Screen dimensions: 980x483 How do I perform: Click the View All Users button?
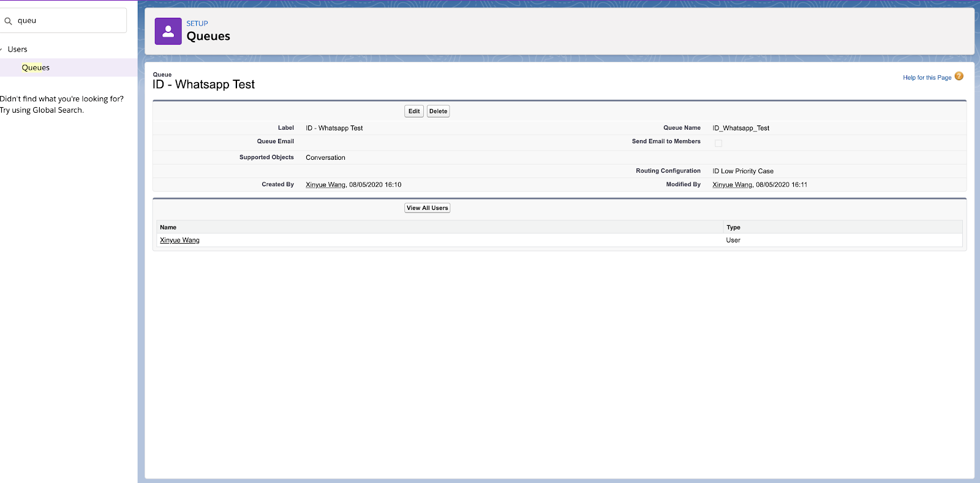(x=427, y=208)
